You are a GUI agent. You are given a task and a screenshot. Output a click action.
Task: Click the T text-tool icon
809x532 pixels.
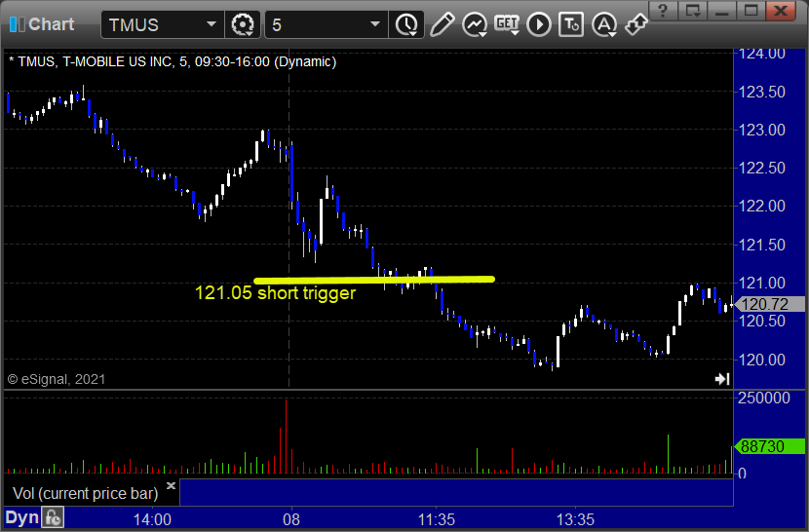pos(571,24)
